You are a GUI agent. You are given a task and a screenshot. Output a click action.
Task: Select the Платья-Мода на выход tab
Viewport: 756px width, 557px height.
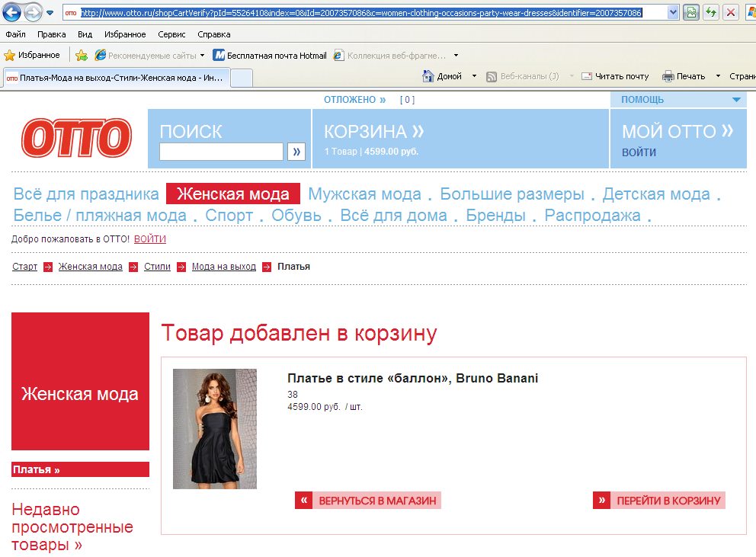point(116,78)
